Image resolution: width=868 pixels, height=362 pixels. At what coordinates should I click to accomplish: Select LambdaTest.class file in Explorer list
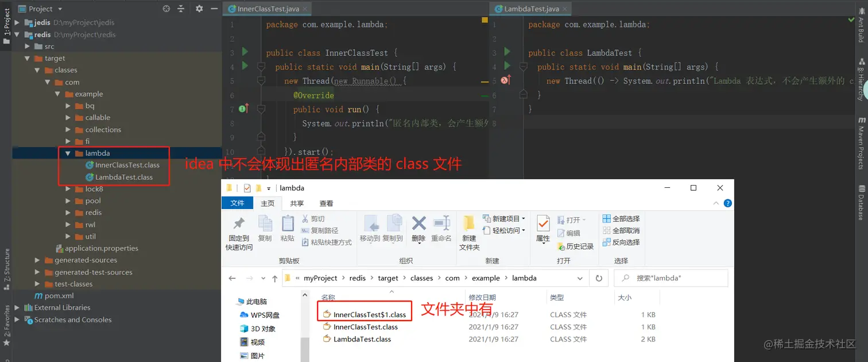point(357,339)
